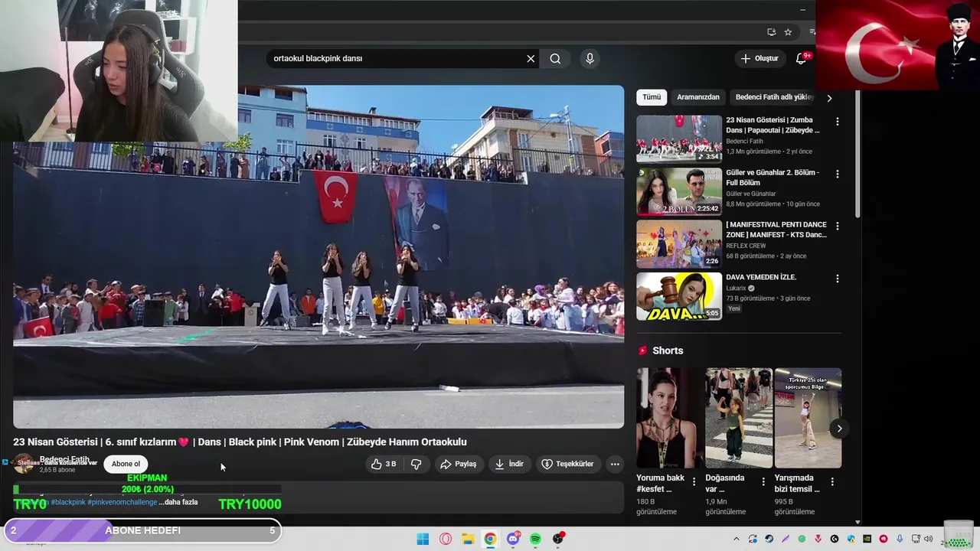Click the 'Lukarix' channel name

click(736, 288)
